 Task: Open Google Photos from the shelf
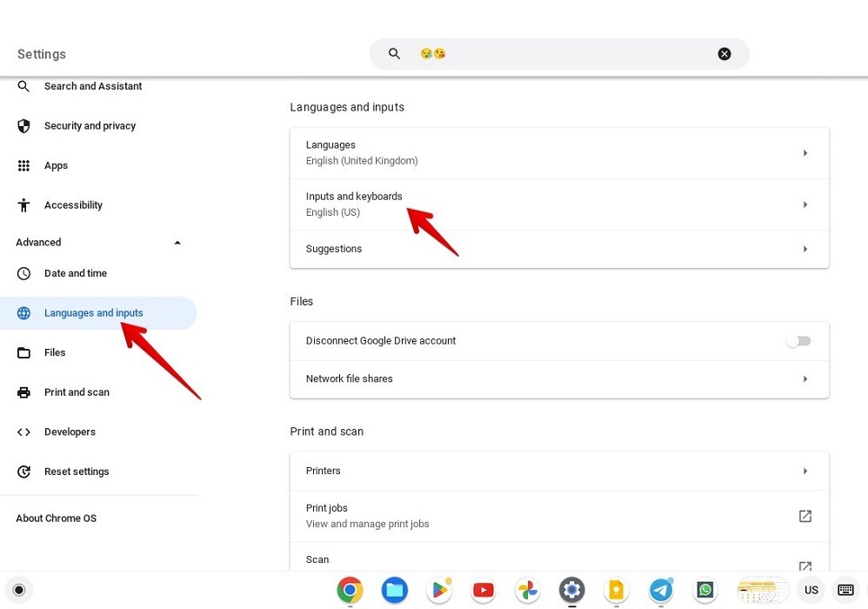click(x=527, y=590)
